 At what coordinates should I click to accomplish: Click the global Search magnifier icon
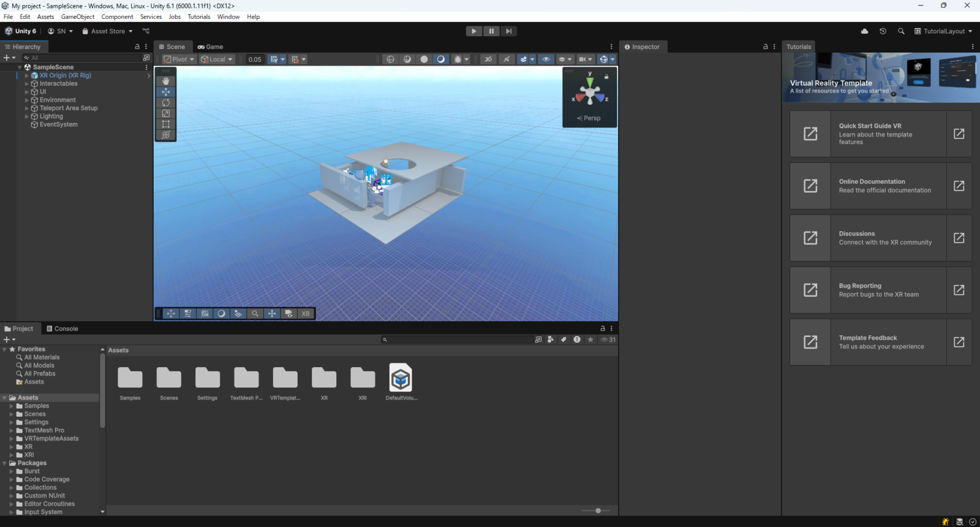point(901,31)
